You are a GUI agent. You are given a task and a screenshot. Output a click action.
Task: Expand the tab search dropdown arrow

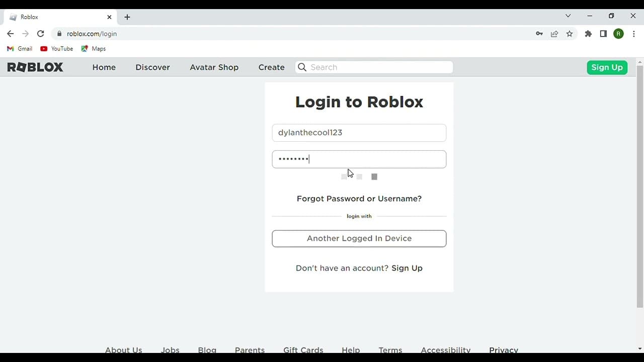click(x=568, y=16)
